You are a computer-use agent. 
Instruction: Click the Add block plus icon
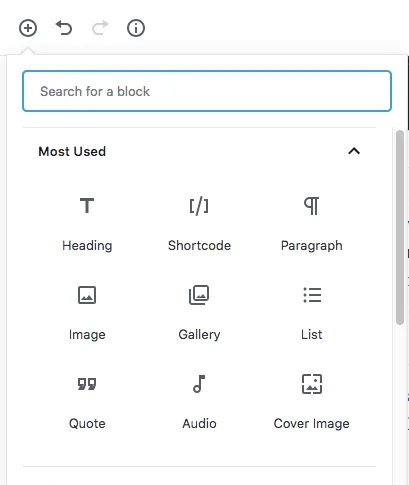pyautogui.click(x=28, y=28)
